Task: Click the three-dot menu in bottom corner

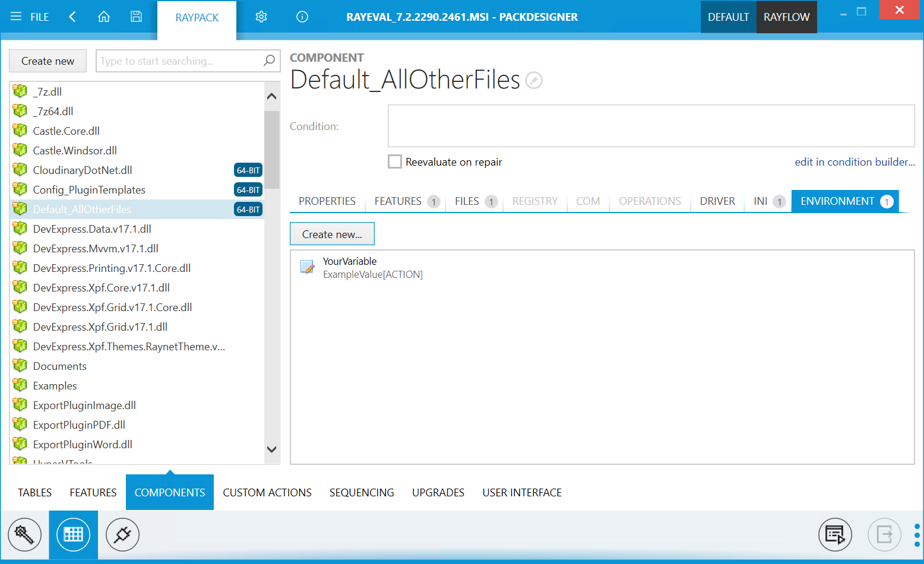Action: (915, 534)
